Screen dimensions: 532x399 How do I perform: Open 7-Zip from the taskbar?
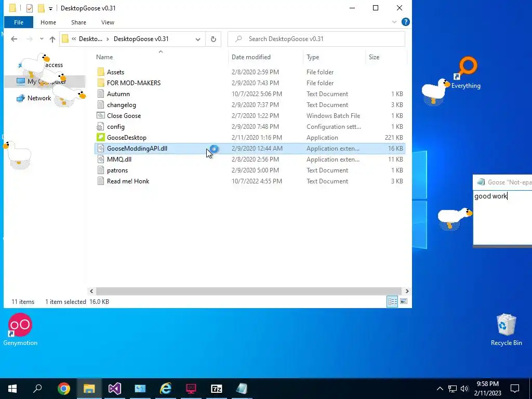coord(217,389)
